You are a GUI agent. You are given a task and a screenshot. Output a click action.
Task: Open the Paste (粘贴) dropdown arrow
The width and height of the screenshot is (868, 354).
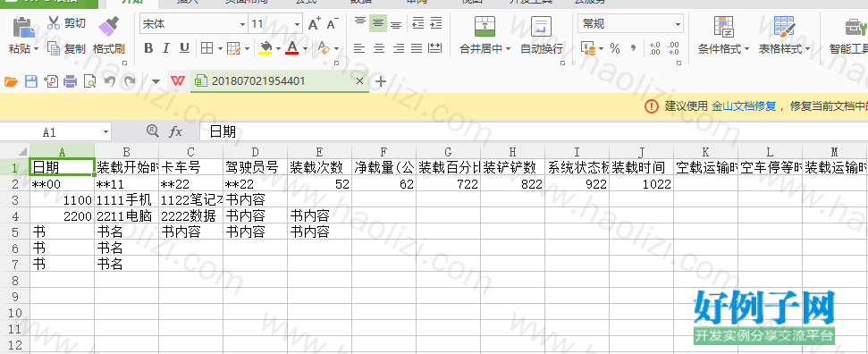coord(37,49)
